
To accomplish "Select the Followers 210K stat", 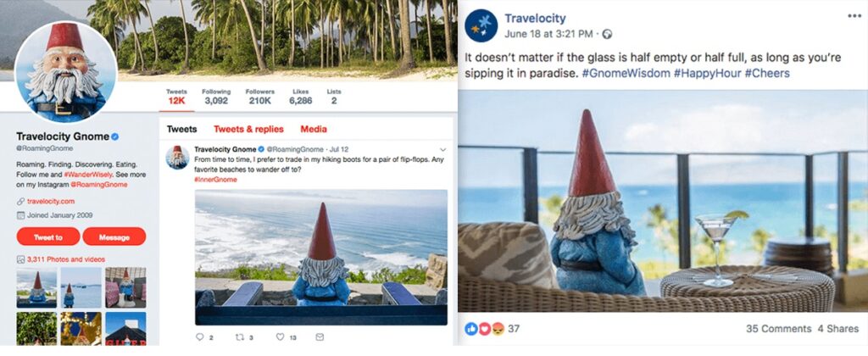I will tap(260, 97).
